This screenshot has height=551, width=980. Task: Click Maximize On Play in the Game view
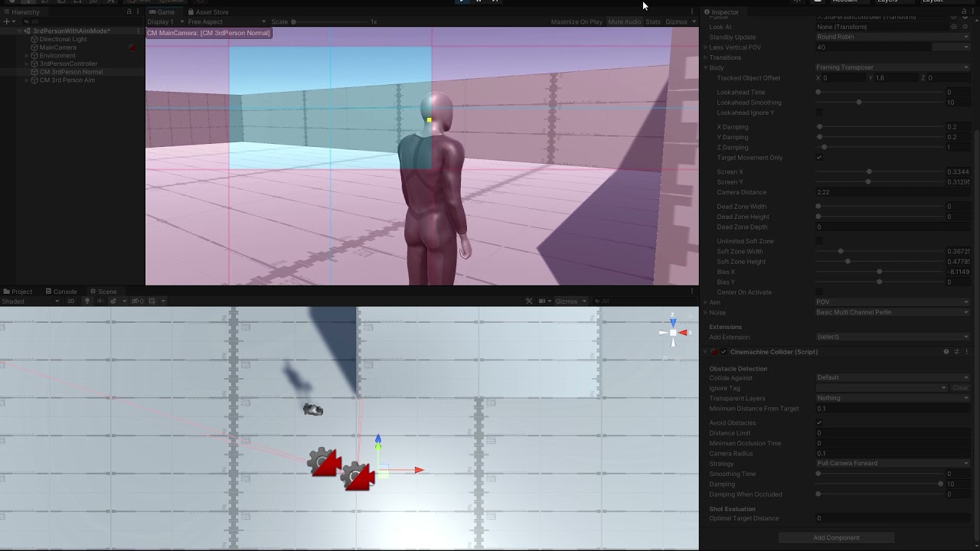(x=576, y=21)
